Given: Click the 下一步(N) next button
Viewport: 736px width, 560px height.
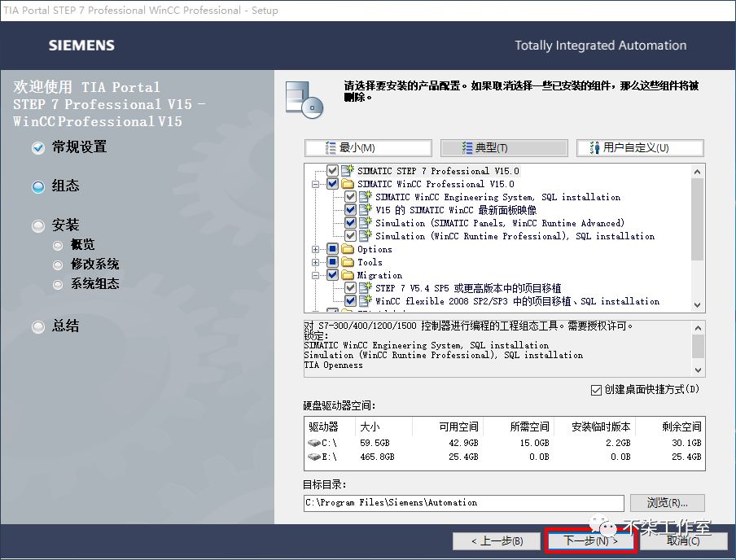Looking at the screenshot, I should tap(590, 540).
